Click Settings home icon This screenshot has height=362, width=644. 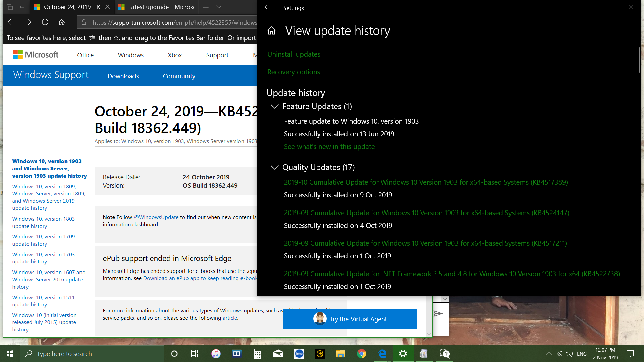pos(271,31)
